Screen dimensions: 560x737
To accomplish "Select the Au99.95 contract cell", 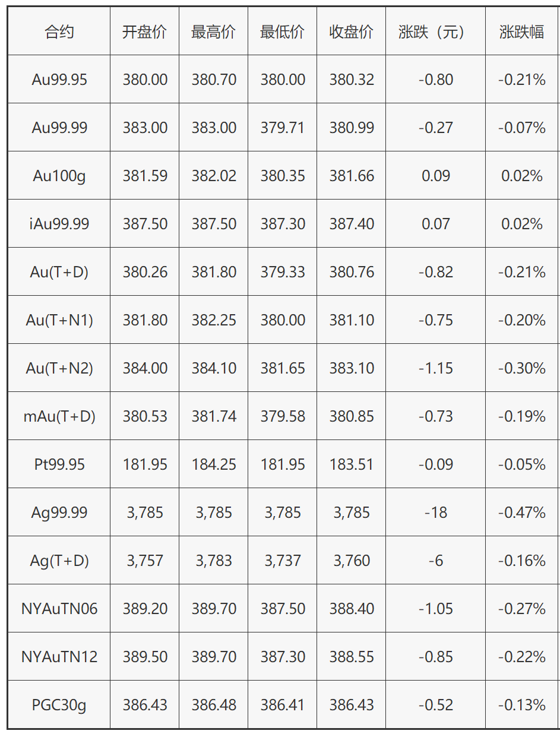I will (59, 80).
